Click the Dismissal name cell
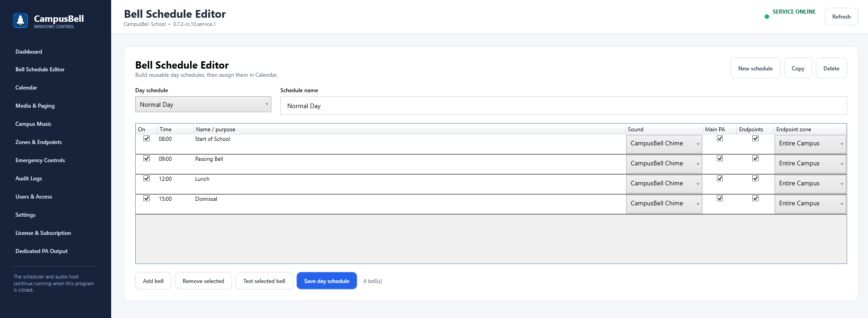This screenshot has height=318, width=868. pos(410,204)
